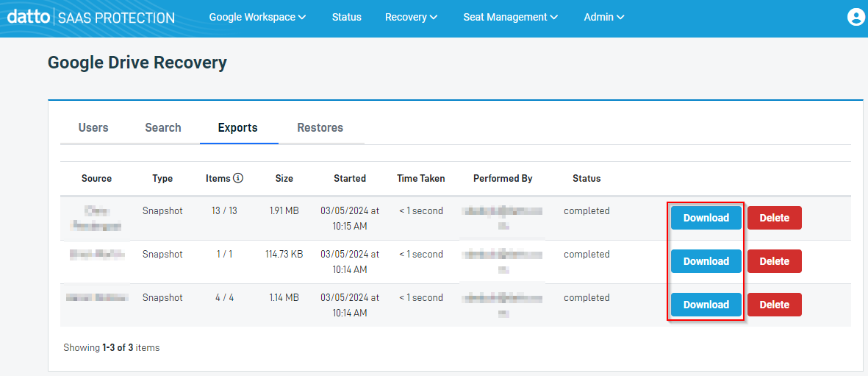The height and width of the screenshot is (376, 868).
Task: Click the Datto SaaS Protection logo
Action: (91, 17)
